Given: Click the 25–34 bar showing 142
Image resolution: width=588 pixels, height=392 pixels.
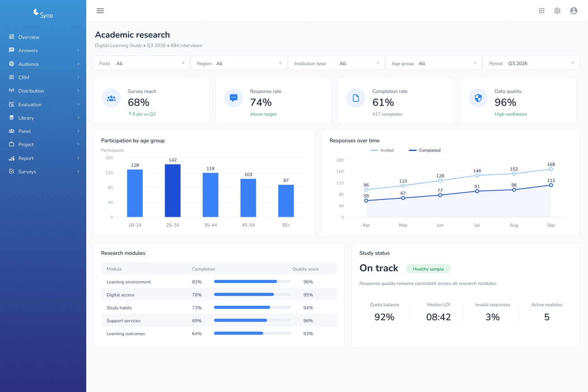Looking at the screenshot, I should pos(173,191).
